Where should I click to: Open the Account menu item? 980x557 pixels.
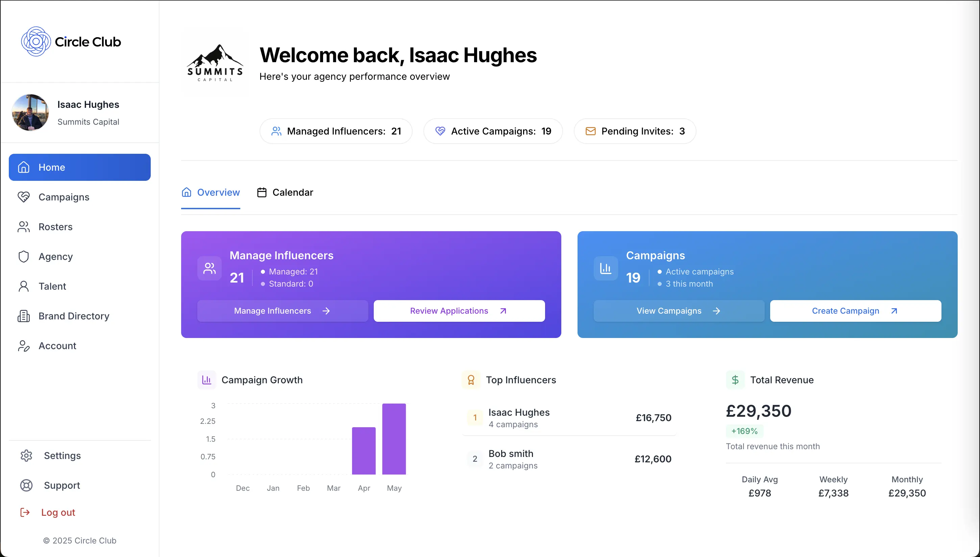(x=57, y=346)
